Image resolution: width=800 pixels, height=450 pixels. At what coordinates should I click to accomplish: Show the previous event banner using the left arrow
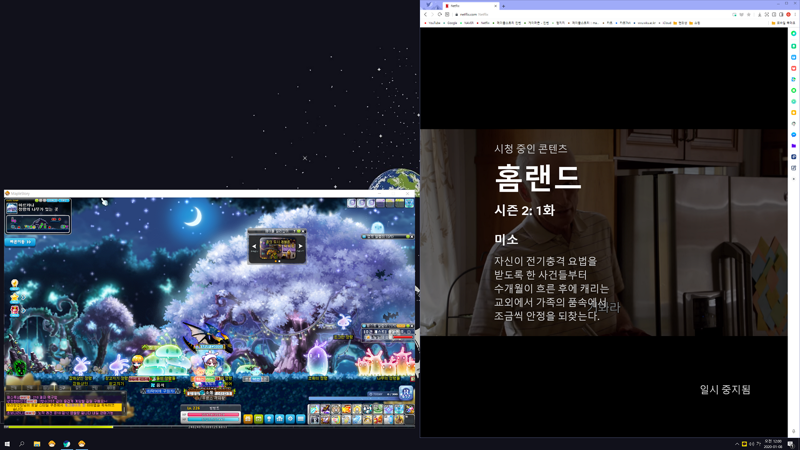(254, 246)
